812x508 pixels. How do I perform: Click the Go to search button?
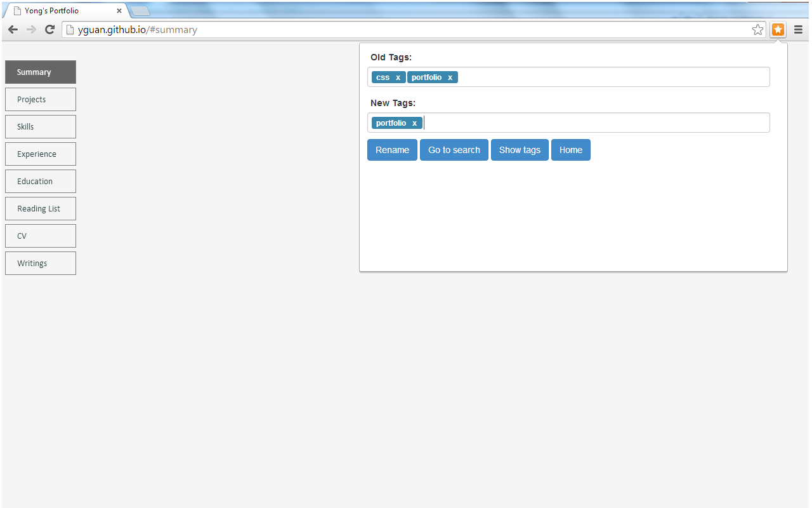pos(454,150)
